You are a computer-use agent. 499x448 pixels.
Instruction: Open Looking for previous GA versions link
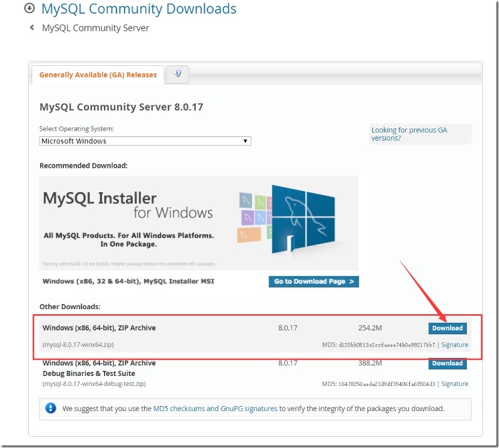(409, 134)
